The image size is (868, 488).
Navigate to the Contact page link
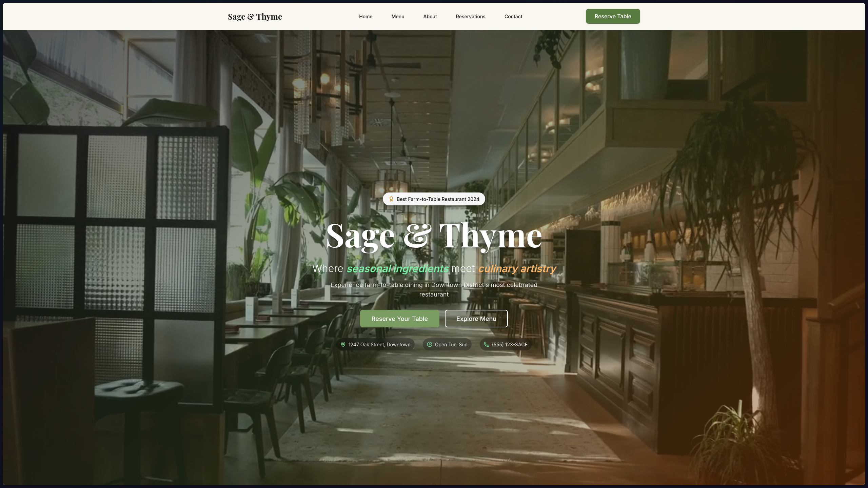[x=513, y=17]
